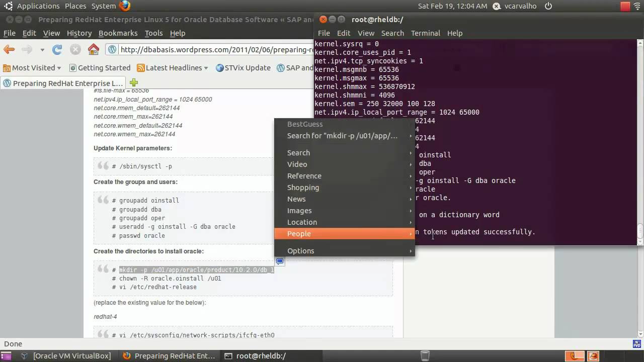
Task: Click "kernel.sem = 250 32000 100 128" in terminal
Action: [x=375, y=104]
